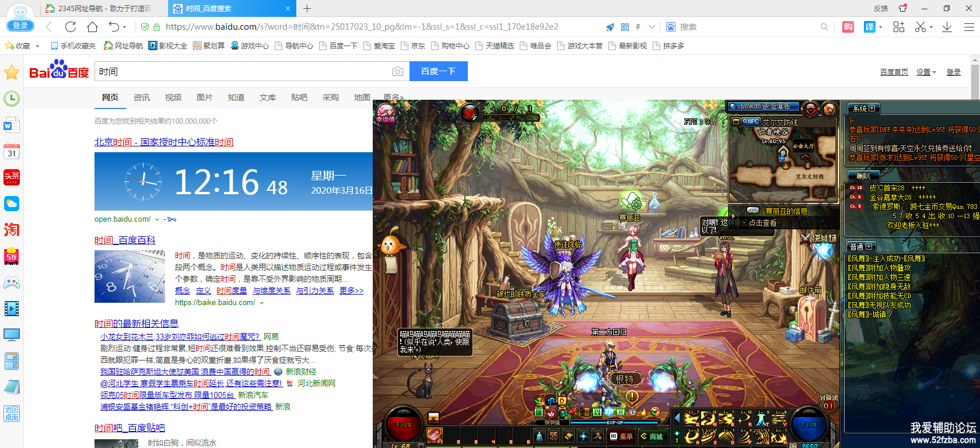The width and height of the screenshot is (980, 448).
Task: Open the browser hamburger menu
Action: coord(969,27)
